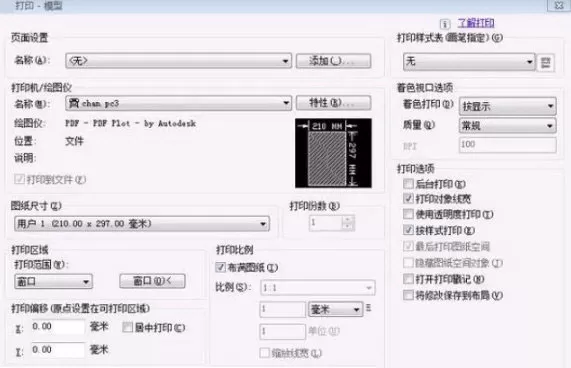
Task: Click the scale millimeter value field
Action: tap(283, 309)
